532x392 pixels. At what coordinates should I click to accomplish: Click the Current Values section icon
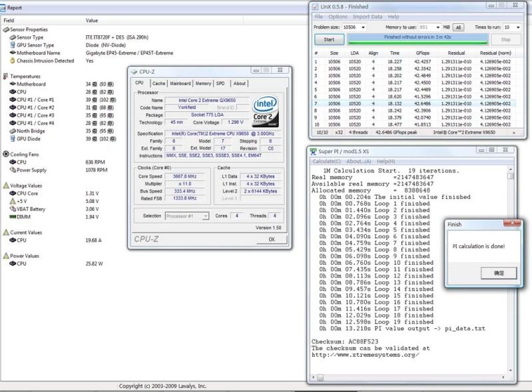coord(6,232)
